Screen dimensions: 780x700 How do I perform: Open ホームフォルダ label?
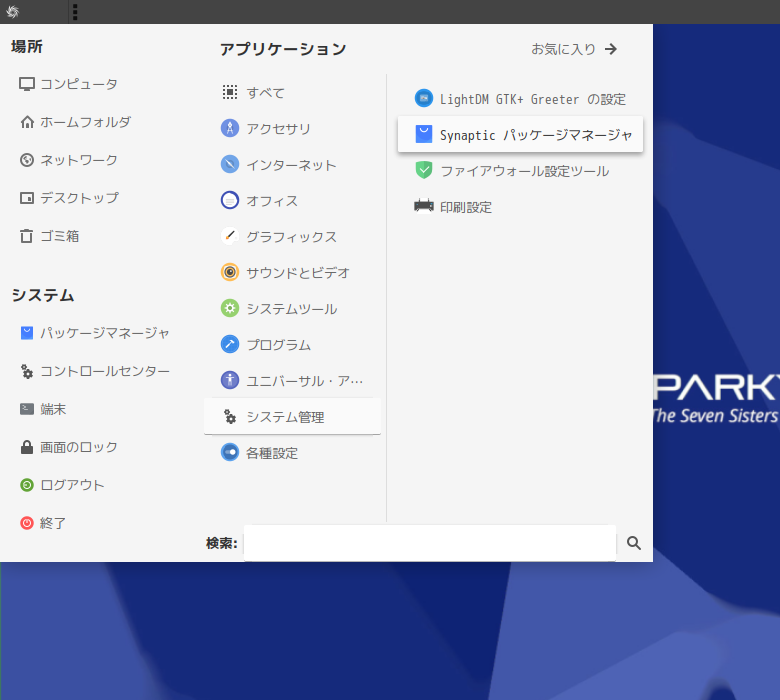pos(86,122)
